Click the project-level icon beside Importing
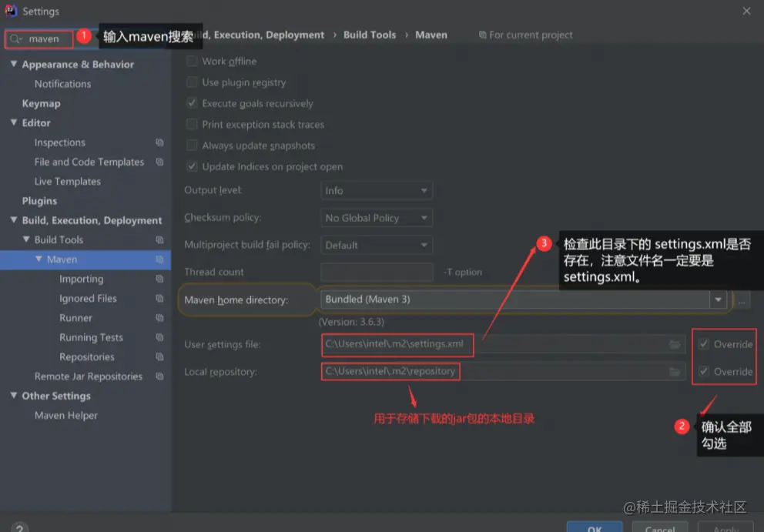 point(159,279)
